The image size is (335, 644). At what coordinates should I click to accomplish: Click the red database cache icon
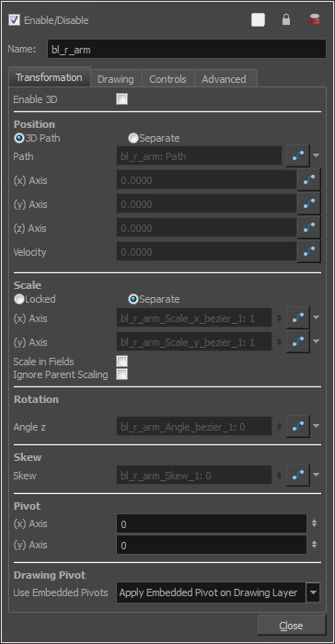(315, 19)
